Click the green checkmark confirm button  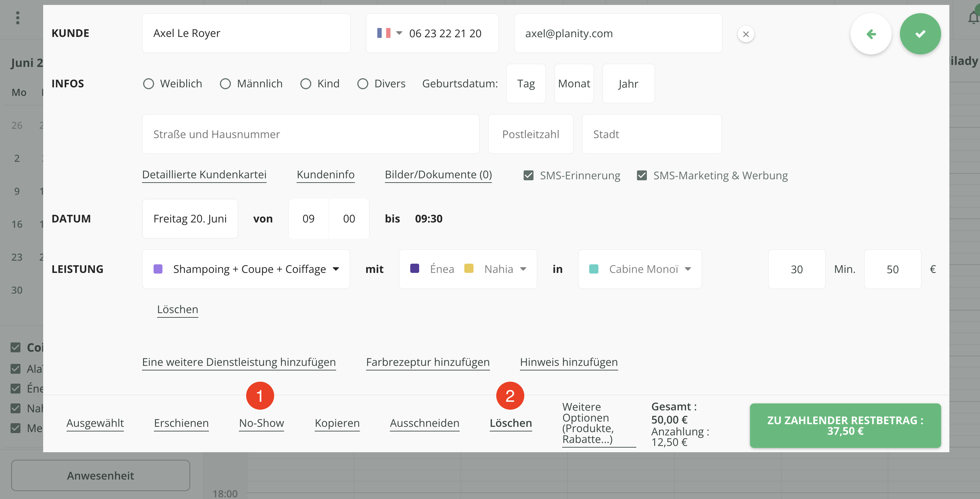(x=920, y=34)
